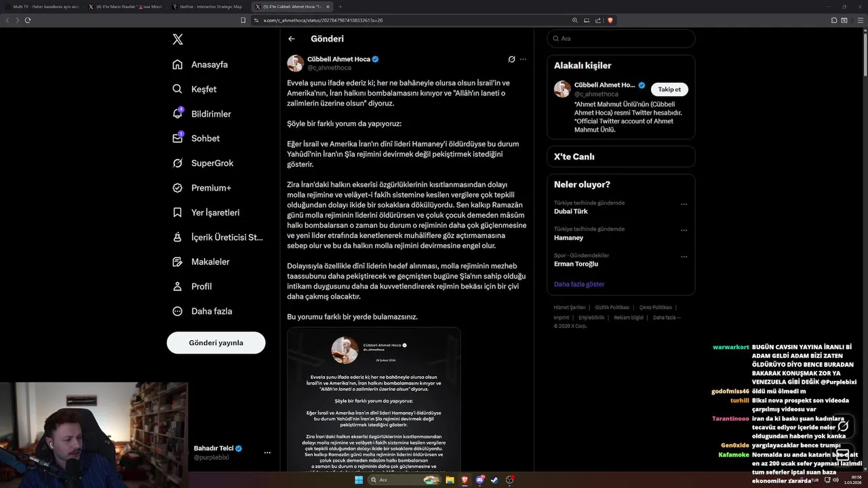
Task: Click the Yer İşaretleri bookmark icon
Action: click(178, 212)
